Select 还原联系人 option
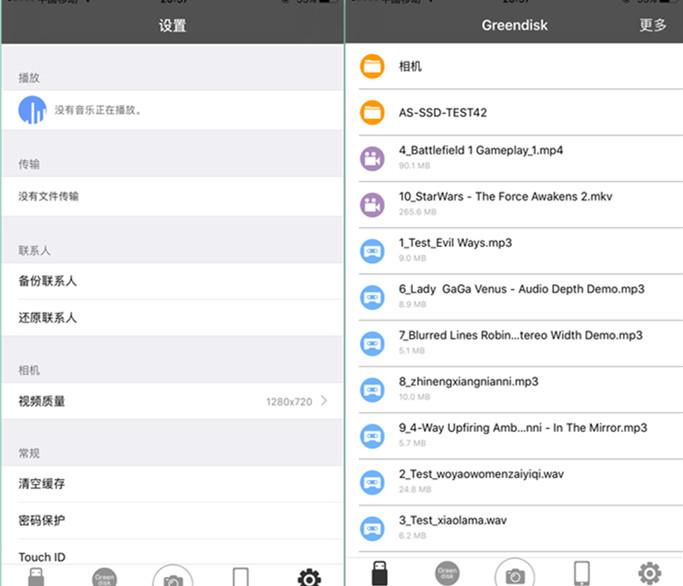The width and height of the screenshot is (683, 586). [172, 318]
